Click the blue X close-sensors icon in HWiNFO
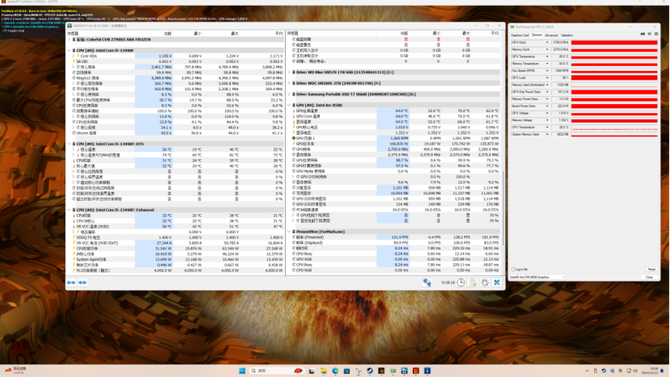670x377 pixels. click(x=497, y=283)
